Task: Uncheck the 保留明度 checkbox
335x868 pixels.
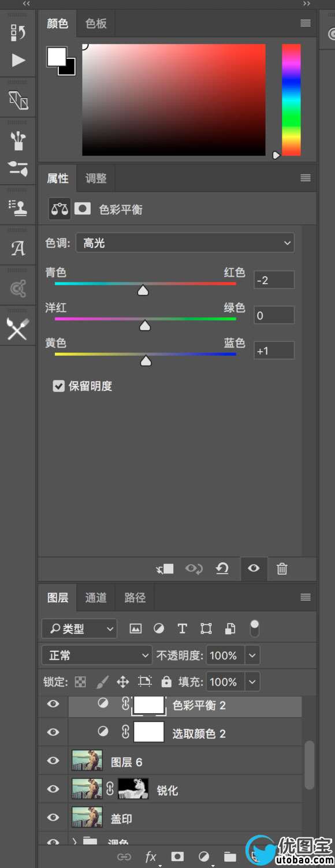Action: 58,386
